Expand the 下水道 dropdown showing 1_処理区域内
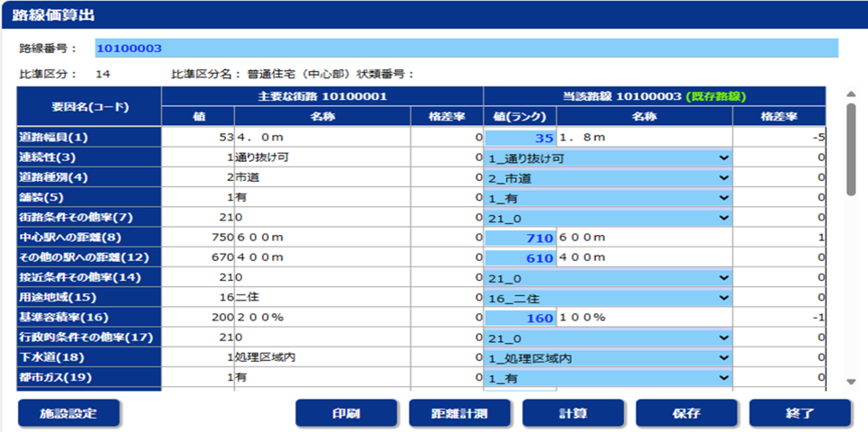868x432 pixels. (x=609, y=358)
